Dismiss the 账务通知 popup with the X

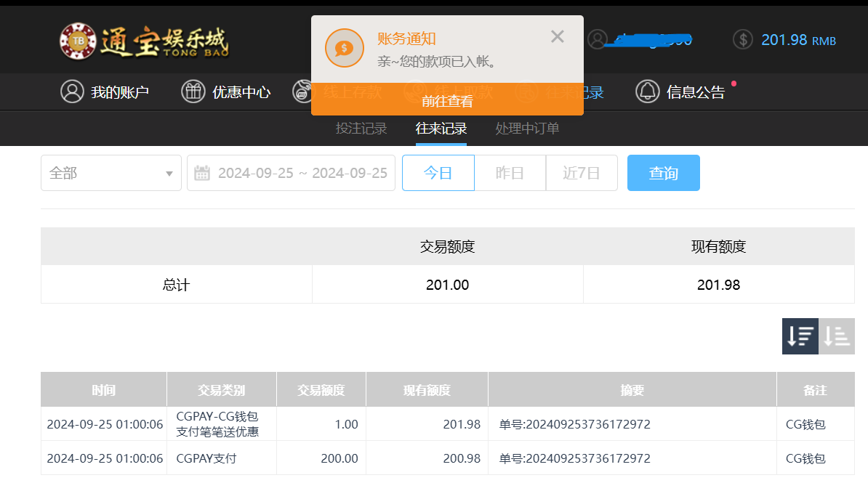(x=558, y=36)
